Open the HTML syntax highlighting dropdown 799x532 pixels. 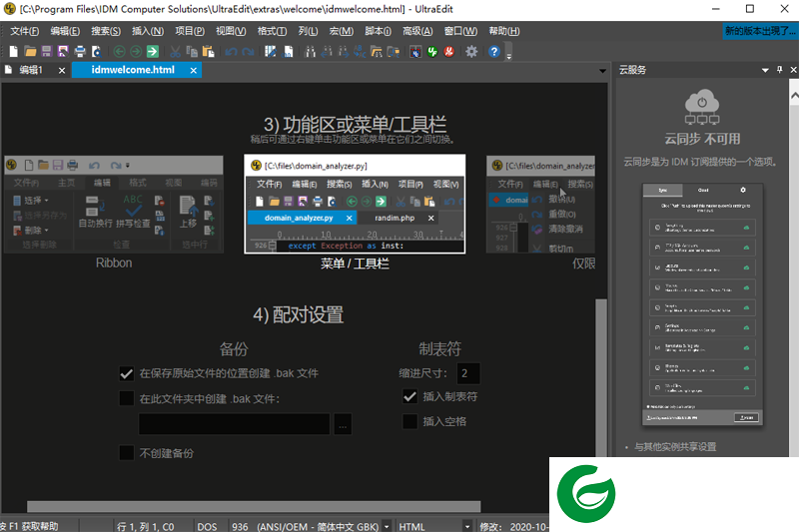click(466, 526)
